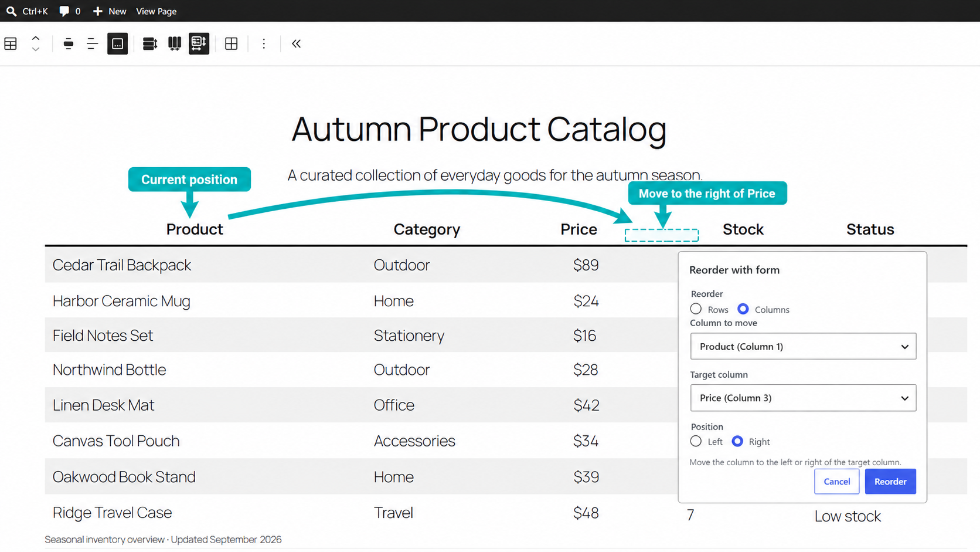This screenshot has height=552, width=980.
Task: Click the Linen Desk Mat cell
Action: [103, 405]
